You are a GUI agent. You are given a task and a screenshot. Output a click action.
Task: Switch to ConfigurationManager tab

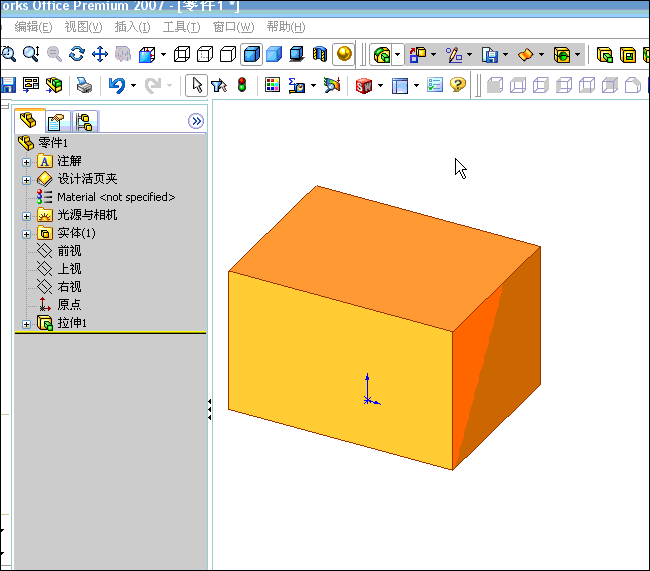click(x=85, y=122)
